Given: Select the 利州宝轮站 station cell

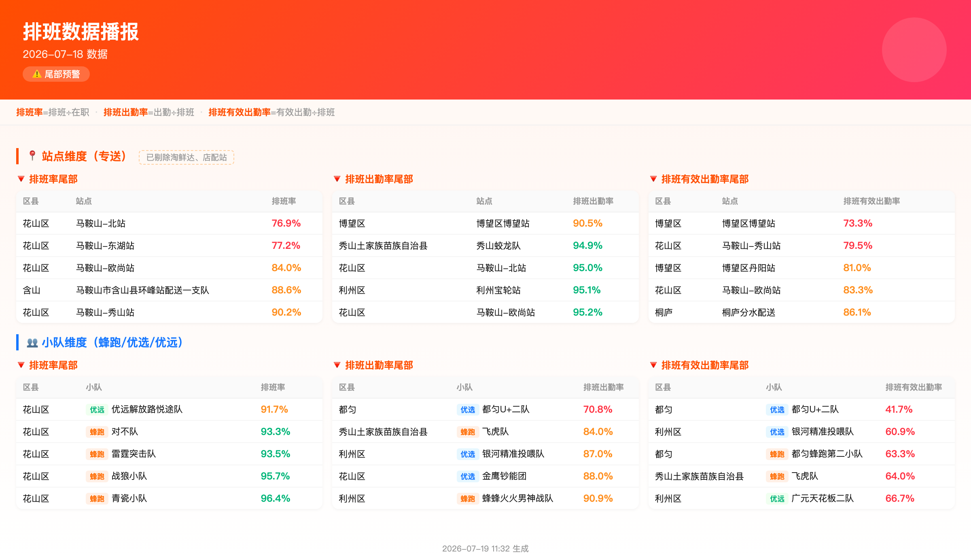Looking at the screenshot, I should coord(498,290).
